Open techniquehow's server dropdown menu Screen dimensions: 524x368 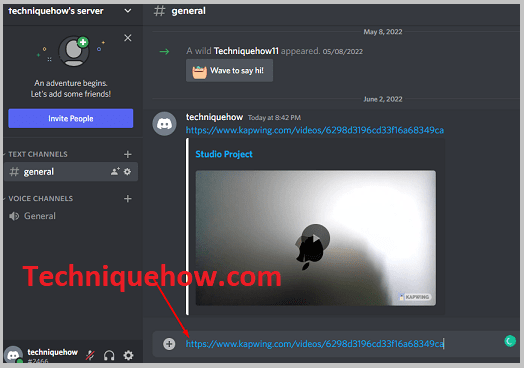click(127, 11)
